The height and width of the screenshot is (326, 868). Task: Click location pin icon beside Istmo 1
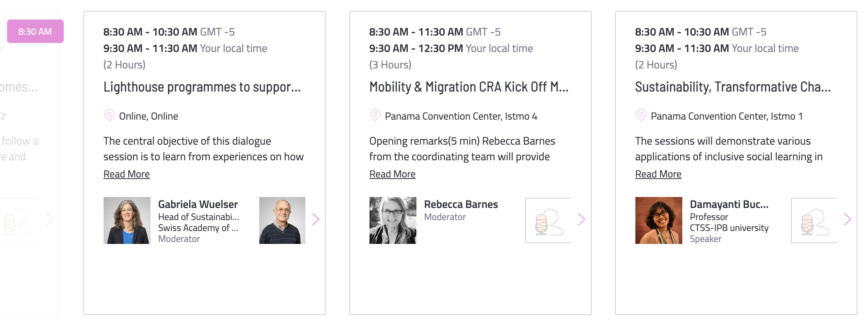641,115
